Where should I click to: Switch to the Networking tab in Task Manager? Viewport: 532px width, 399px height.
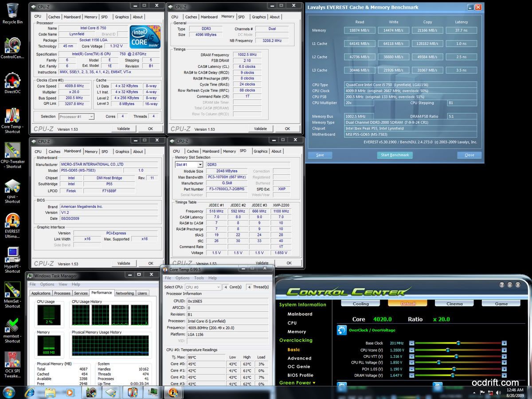click(x=125, y=293)
